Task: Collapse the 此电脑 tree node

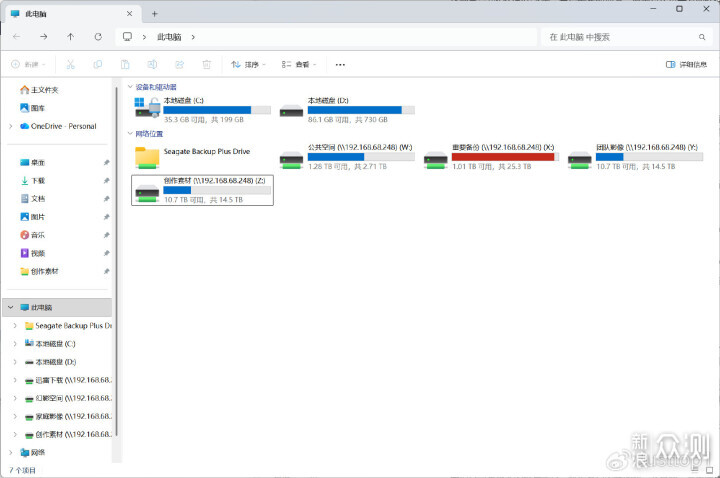Action: coord(11,307)
